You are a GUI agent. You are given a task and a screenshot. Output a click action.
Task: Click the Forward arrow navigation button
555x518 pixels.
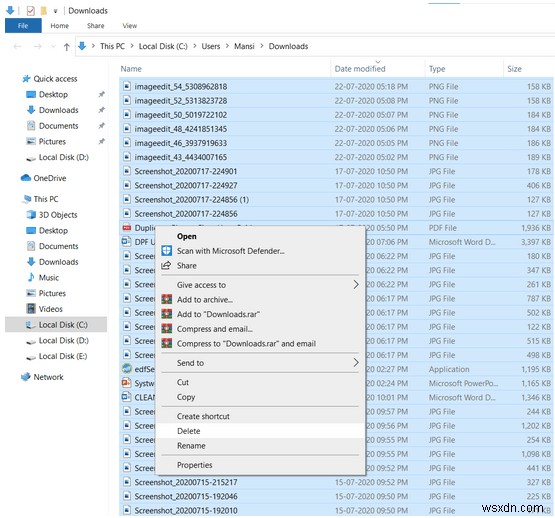38,46
